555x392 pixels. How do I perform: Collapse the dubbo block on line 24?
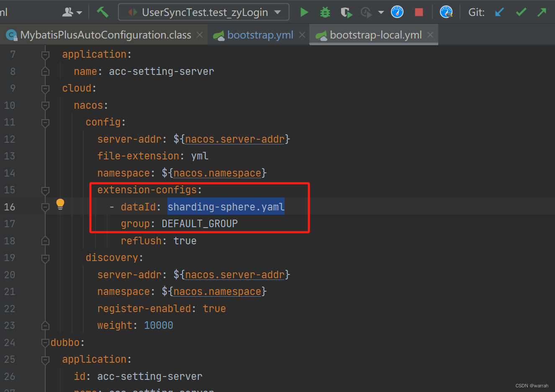click(45, 343)
